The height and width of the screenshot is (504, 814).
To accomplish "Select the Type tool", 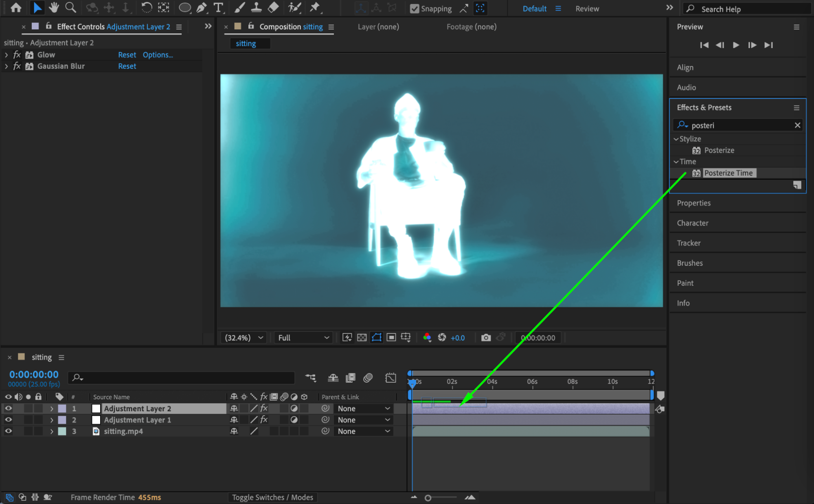I will coord(219,8).
